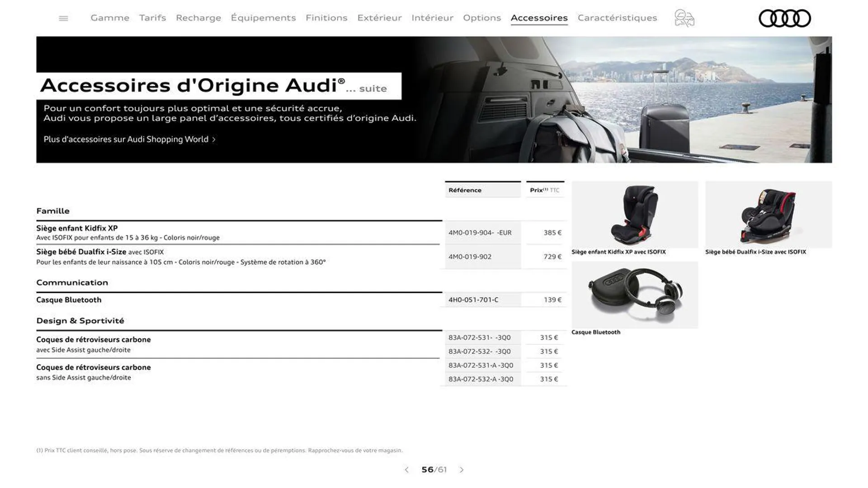This screenshot has height=488, width=868.
Task: Click reference 4M0-019-904- -EUR
Action: click(480, 233)
